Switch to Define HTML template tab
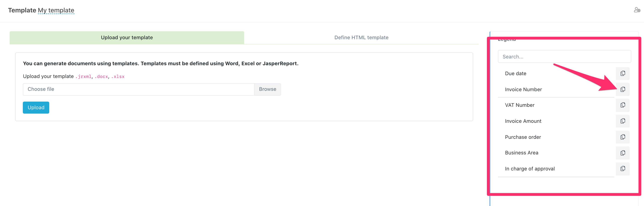 point(361,38)
